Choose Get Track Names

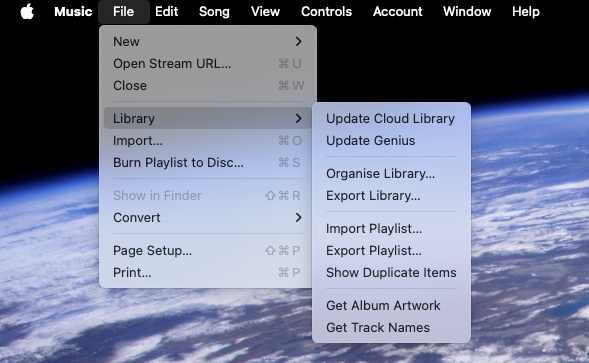(391, 327)
